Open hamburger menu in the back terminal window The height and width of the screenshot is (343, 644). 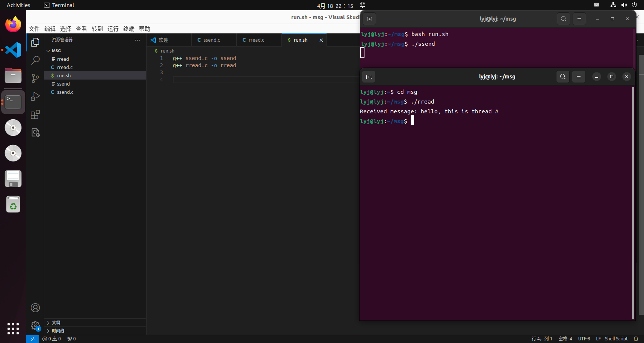pyautogui.click(x=579, y=19)
